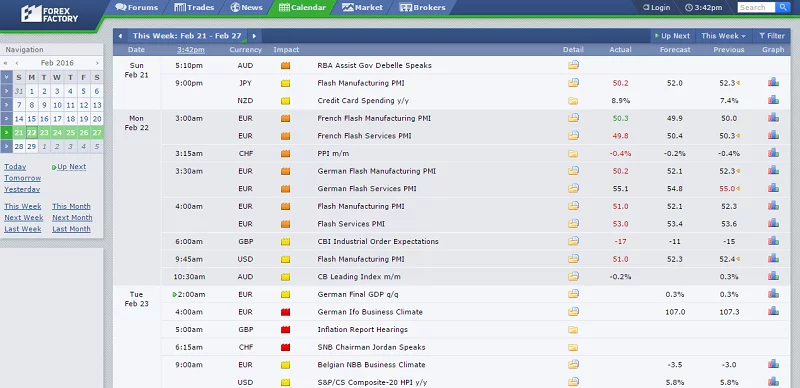View graph for Belgian NBB Business Climate
Image resolution: width=800 pixels, height=388 pixels.
(x=773, y=364)
